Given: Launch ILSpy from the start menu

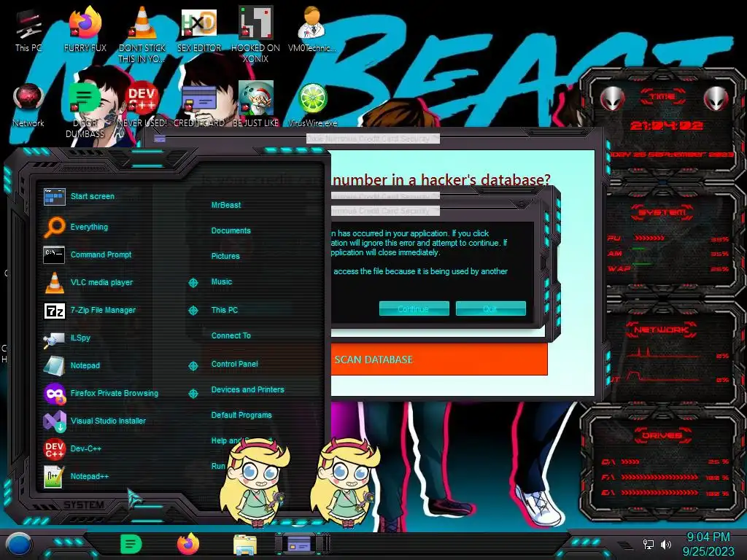Looking at the screenshot, I should coord(66,338).
